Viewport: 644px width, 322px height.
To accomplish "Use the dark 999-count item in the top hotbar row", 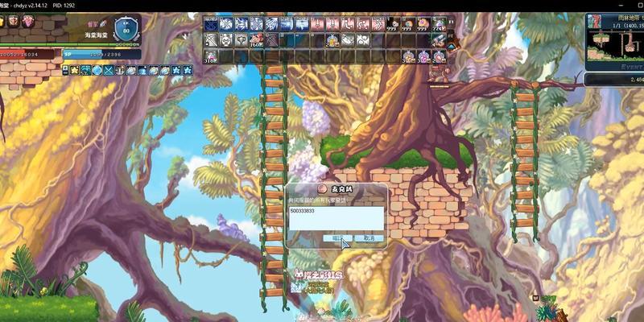I will pyautogui.click(x=394, y=24).
